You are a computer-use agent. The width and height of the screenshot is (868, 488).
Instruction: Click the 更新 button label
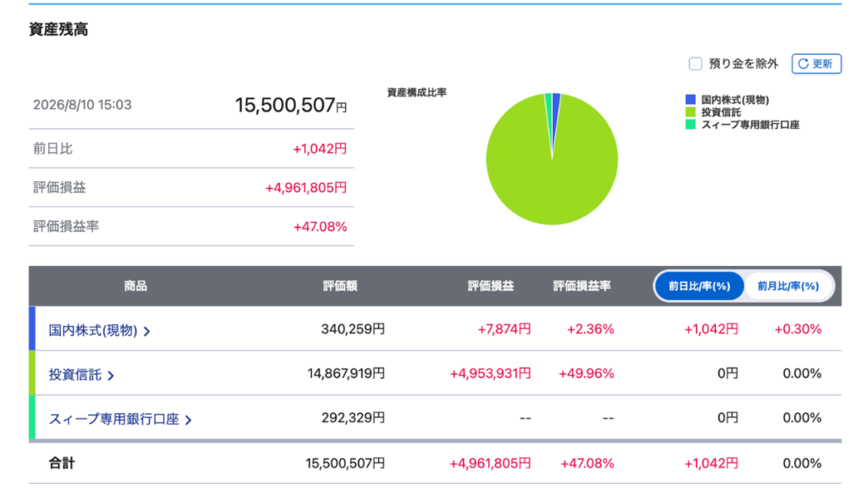tap(822, 64)
